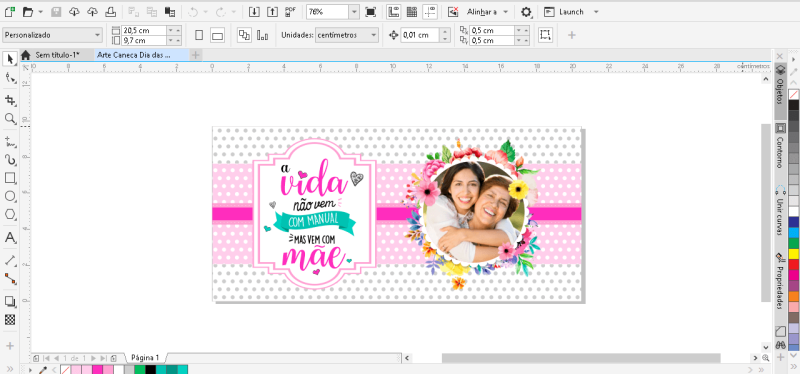The height and width of the screenshot is (374, 800).
Task: Open the Propriedades docker tab
Action: (780, 281)
